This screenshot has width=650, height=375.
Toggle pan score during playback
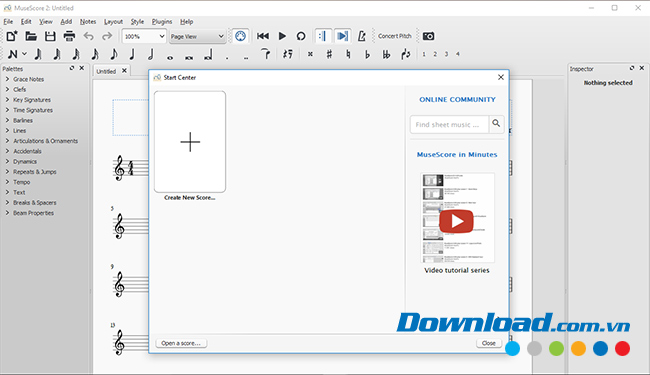click(x=342, y=36)
